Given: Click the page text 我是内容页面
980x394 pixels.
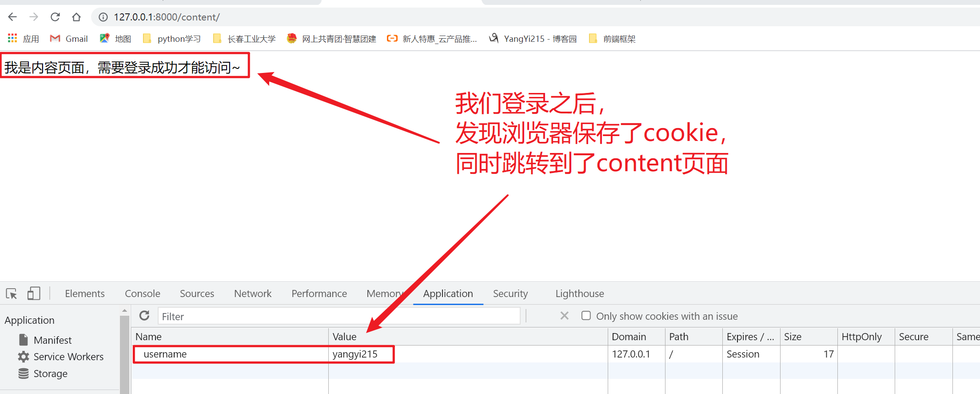Looking at the screenshot, I should (44, 68).
